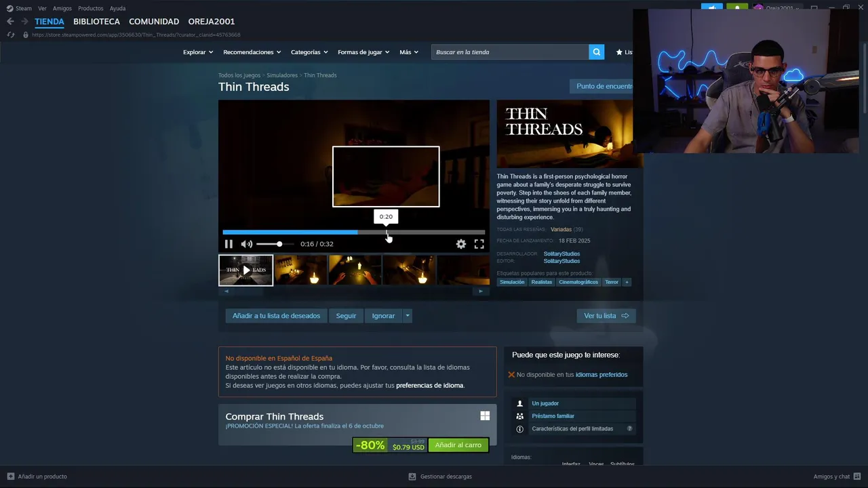868x488 pixels.
Task: Click the store search input field
Action: 510,52
